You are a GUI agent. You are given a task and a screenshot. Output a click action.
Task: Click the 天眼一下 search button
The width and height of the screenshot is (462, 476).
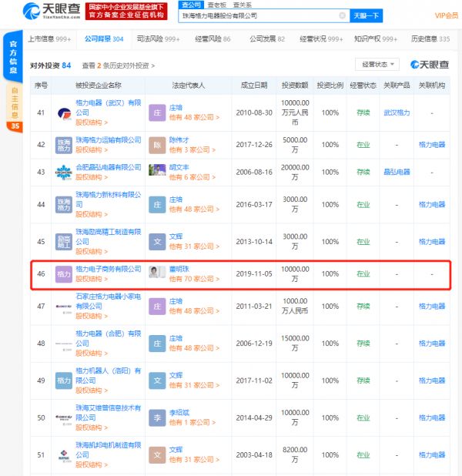point(366,15)
